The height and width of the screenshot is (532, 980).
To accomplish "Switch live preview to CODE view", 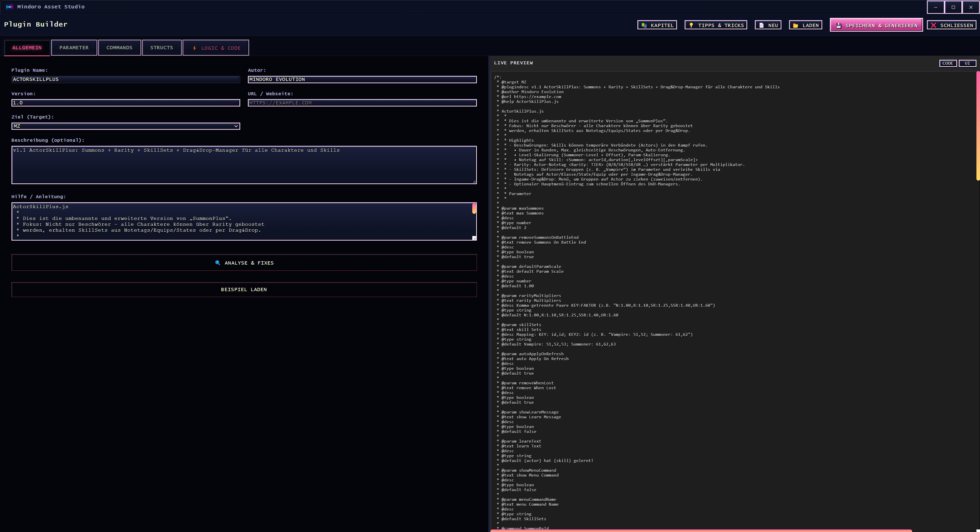I will 947,63.
